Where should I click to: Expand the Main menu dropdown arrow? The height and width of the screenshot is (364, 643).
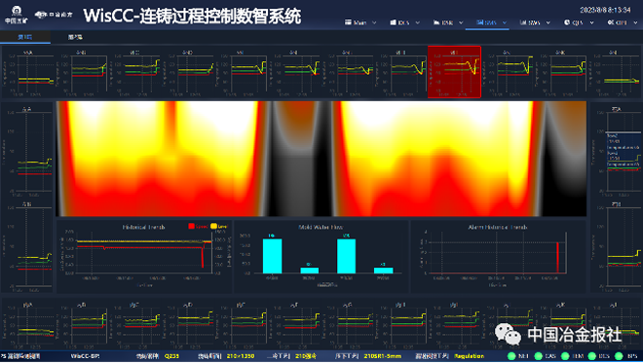[x=374, y=23]
